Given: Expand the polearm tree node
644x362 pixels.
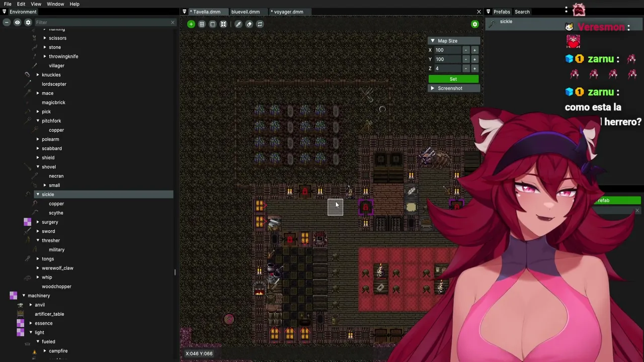Looking at the screenshot, I should tap(38, 139).
